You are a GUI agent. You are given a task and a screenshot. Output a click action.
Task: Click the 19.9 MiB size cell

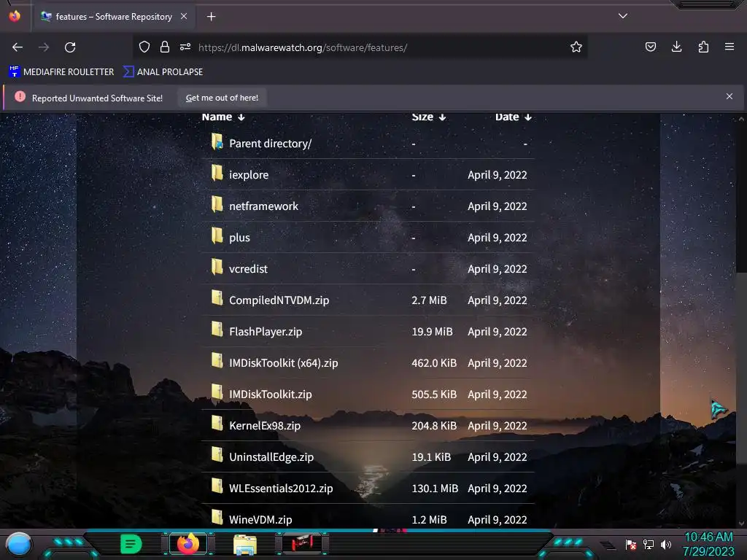[x=432, y=332]
